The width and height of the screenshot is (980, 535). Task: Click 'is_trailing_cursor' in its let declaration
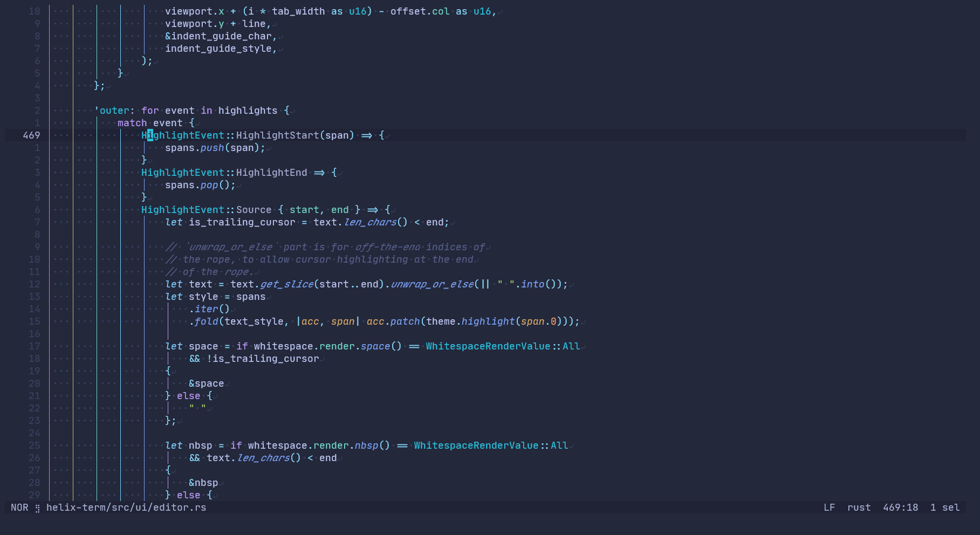pyautogui.click(x=242, y=222)
